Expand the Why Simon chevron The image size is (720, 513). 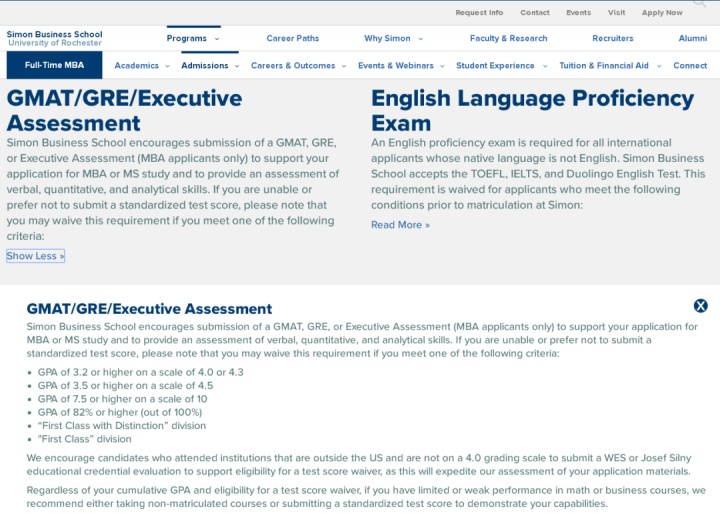[x=420, y=39]
